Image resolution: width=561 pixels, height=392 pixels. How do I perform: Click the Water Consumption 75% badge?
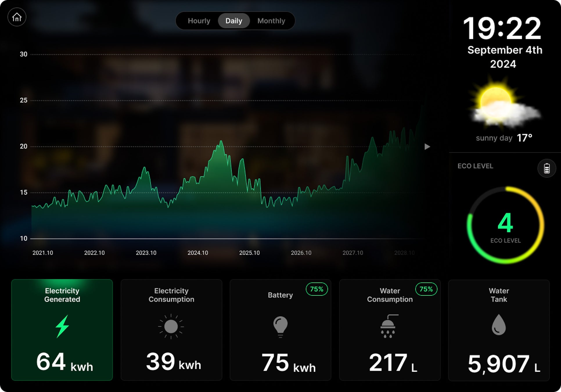click(426, 289)
